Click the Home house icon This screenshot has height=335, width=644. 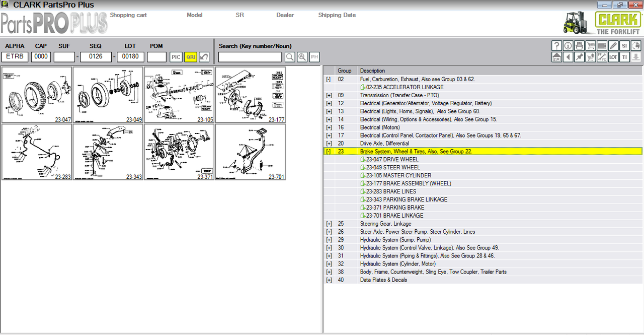(556, 57)
